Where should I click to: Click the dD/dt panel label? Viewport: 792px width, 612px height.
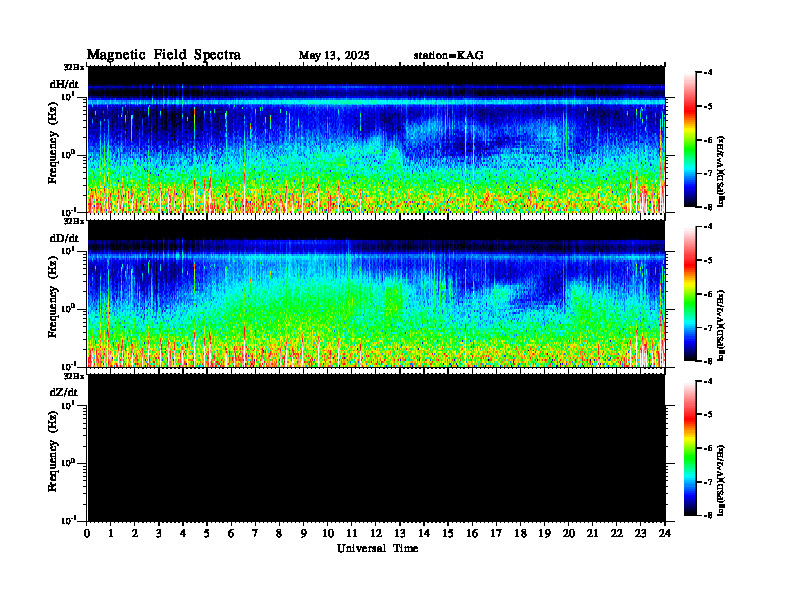(64, 238)
